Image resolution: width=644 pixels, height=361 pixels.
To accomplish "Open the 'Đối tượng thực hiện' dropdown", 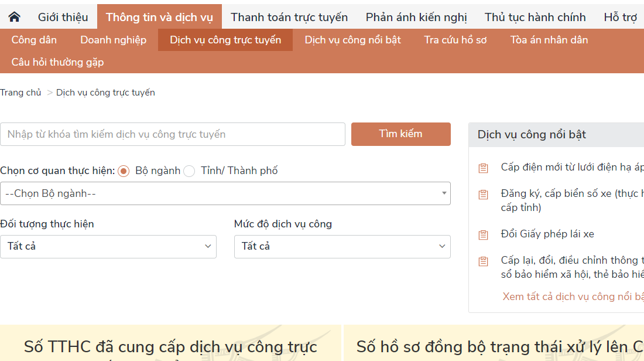I will 108,246.
